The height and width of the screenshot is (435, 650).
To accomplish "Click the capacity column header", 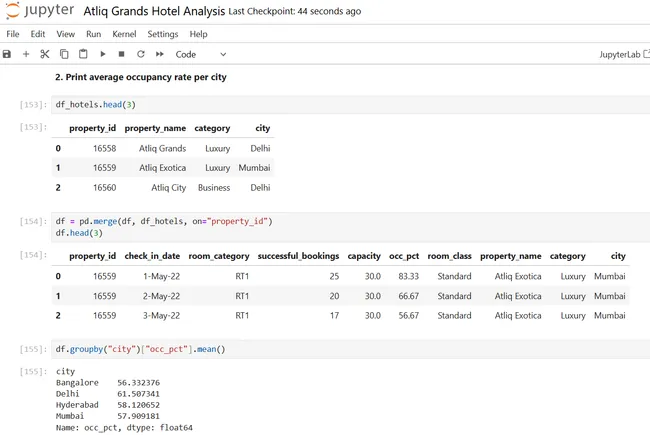I will pyautogui.click(x=364, y=256).
